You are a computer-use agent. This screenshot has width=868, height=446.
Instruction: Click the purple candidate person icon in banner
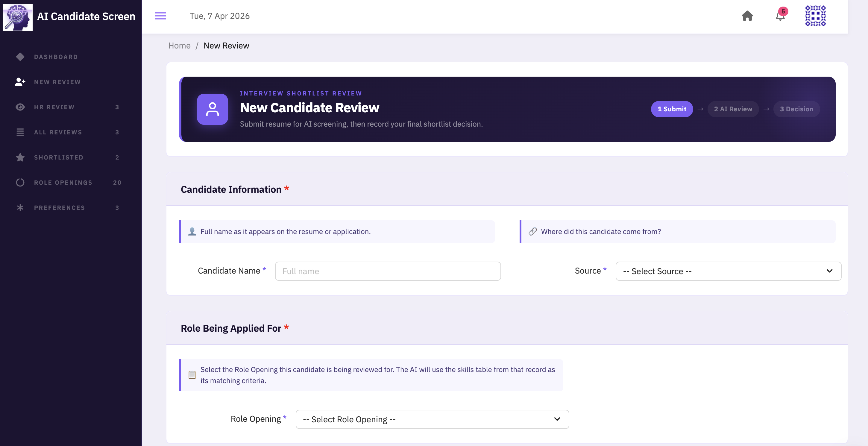pos(212,109)
